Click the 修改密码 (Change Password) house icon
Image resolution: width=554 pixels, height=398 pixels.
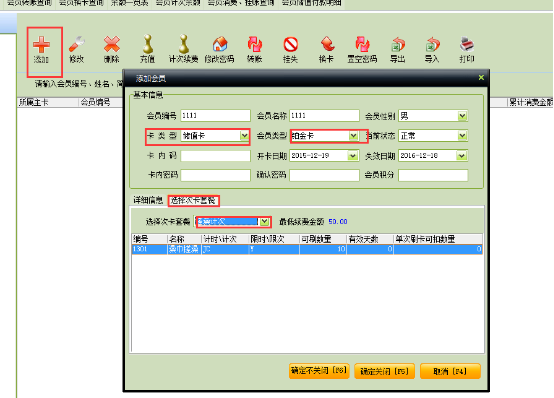pos(220,44)
